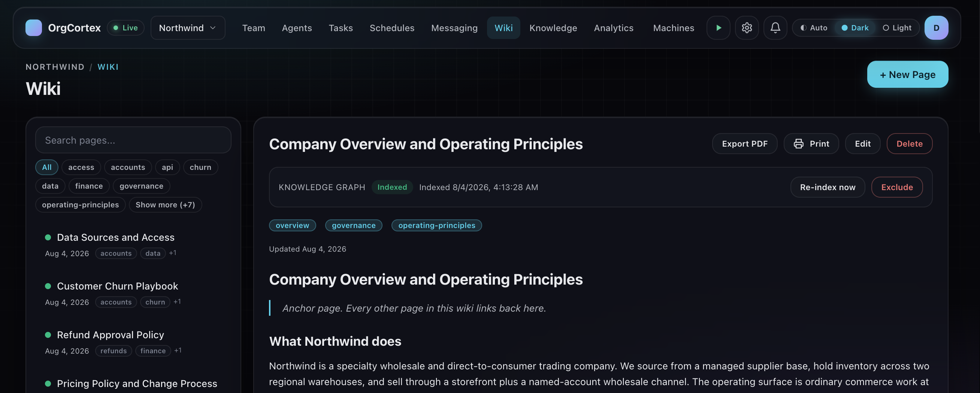Open notifications bell icon
The image size is (980, 393).
(775, 28)
